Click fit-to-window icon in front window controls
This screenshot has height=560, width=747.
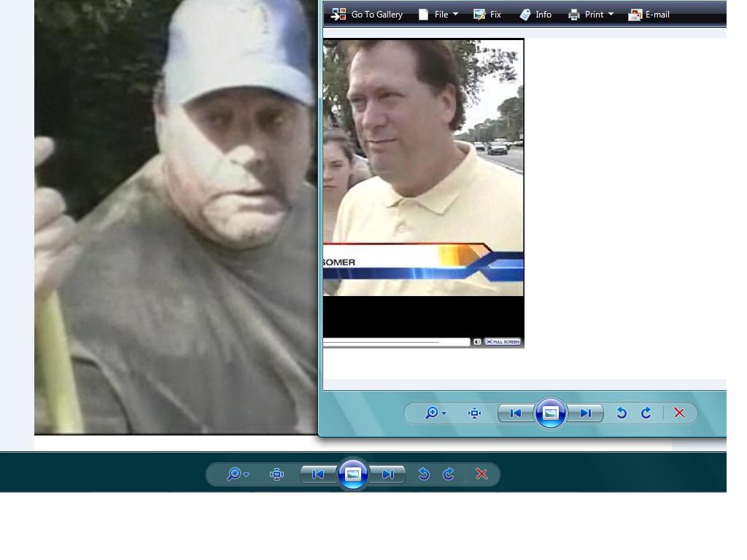click(475, 413)
